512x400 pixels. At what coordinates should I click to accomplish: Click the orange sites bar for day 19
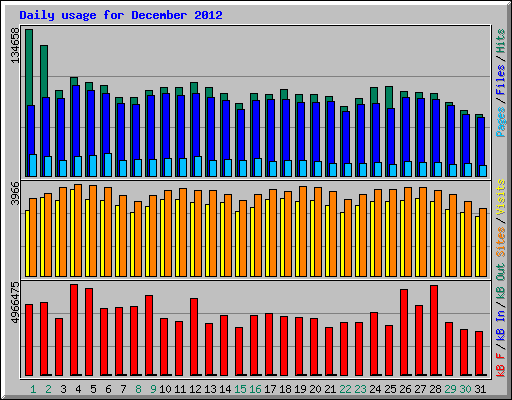303,231
